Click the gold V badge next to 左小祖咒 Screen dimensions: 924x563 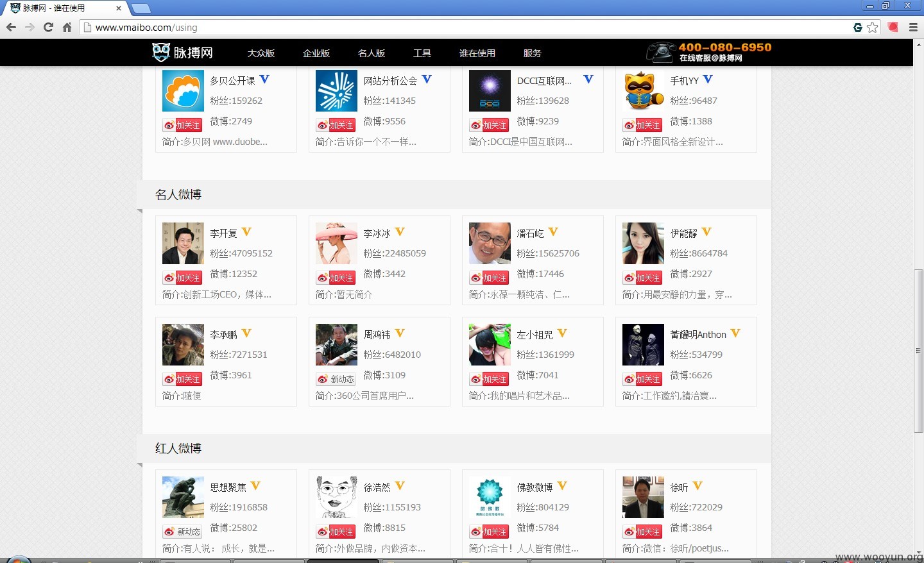tap(562, 333)
